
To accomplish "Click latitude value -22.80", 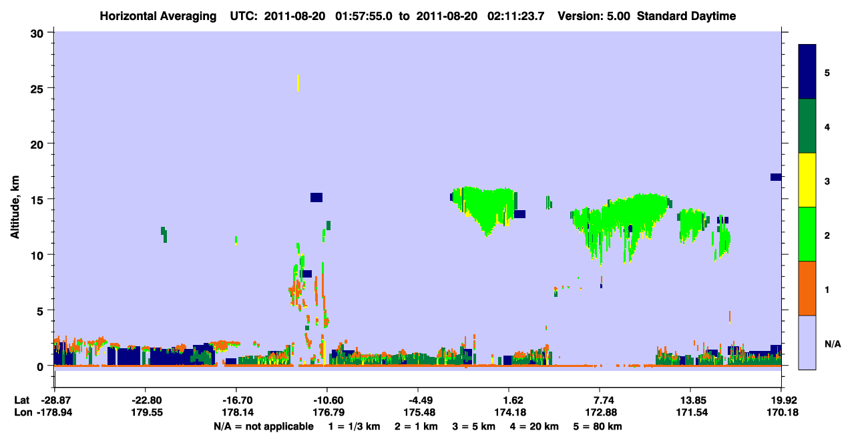I will click(x=145, y=400).
